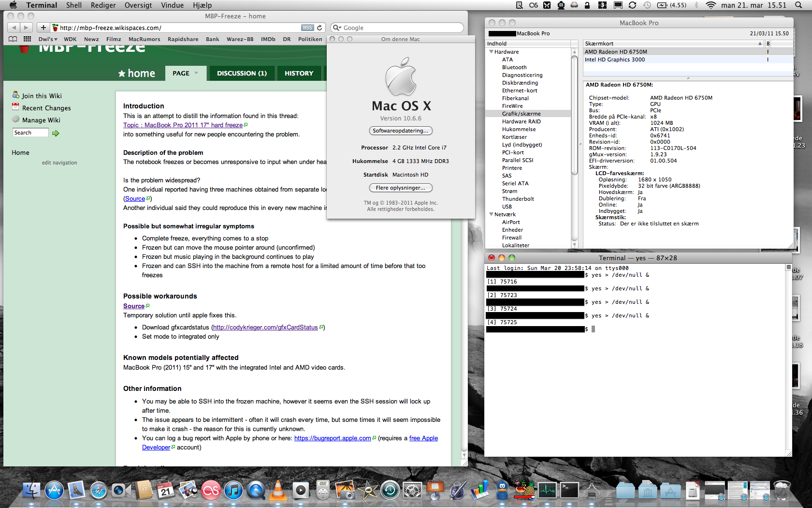Launch VLC from the Dock
This screenshot has width=812, height=508.
tap(278, 491)
